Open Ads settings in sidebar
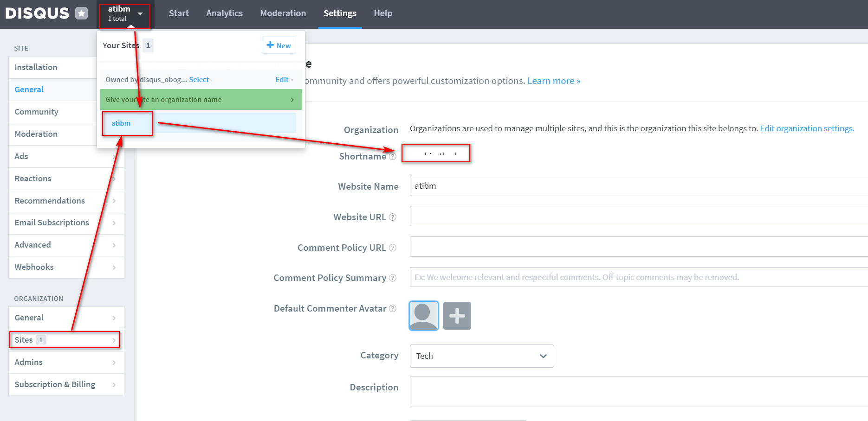The image size is (868, 421). coord(66,156)
